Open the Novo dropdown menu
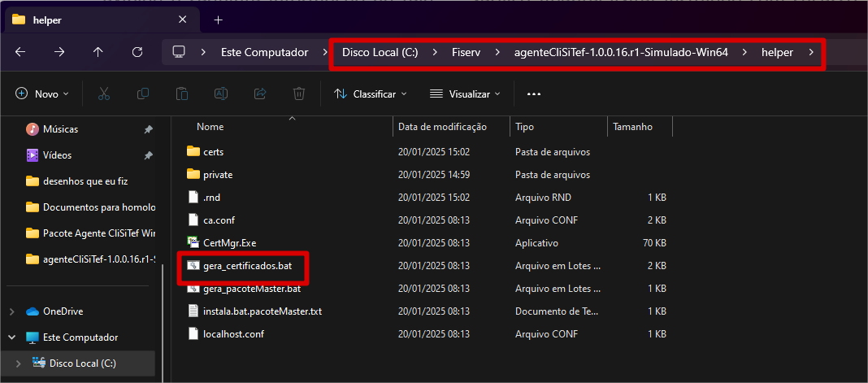868x383 pixels. click(42, 94)
